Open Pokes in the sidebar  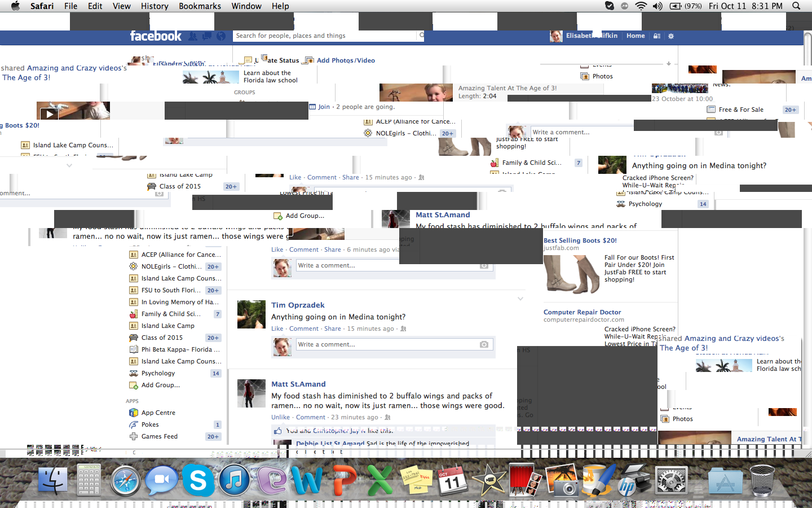click(x=150, y=424)
